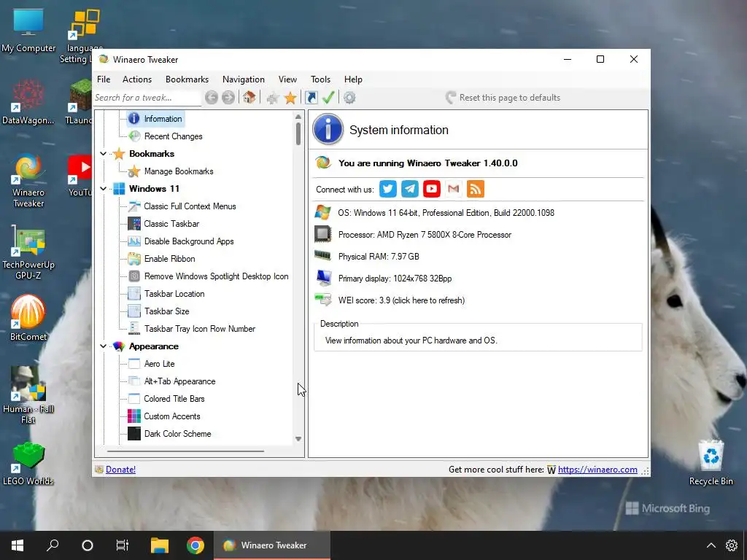Open the Bookmarks menu
747x560 pixels.
[187, 79]
